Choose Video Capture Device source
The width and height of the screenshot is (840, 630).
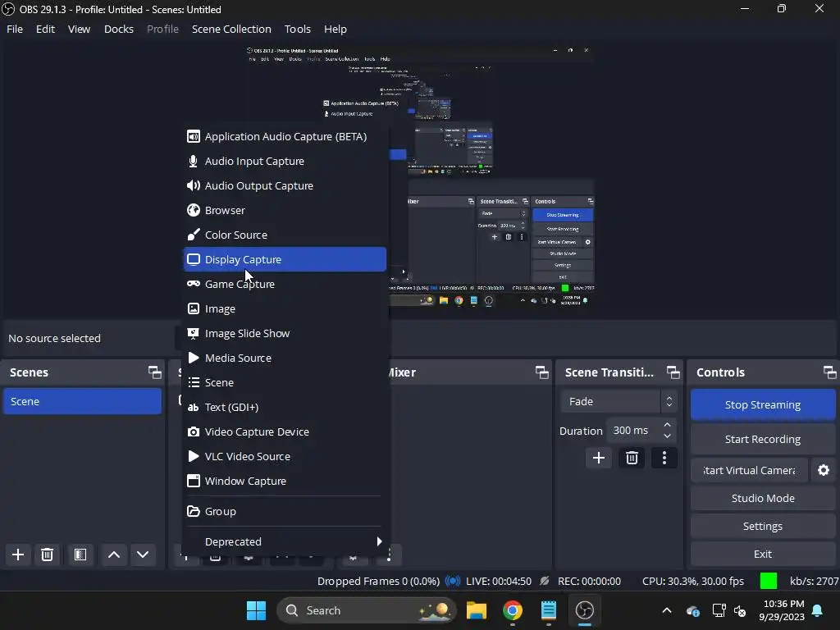285,432
